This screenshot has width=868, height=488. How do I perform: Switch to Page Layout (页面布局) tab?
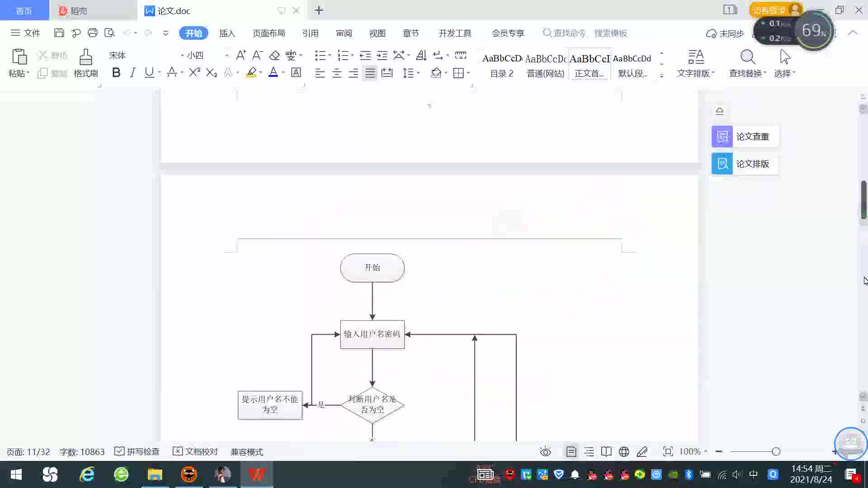coord(269,33)
